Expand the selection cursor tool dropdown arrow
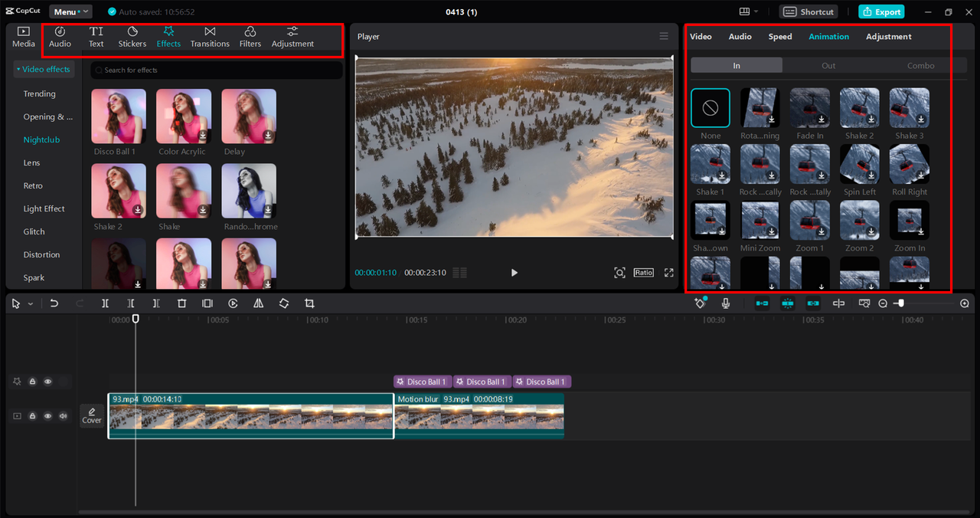Viewport: 980px width, 518px height. coord(31,304)
